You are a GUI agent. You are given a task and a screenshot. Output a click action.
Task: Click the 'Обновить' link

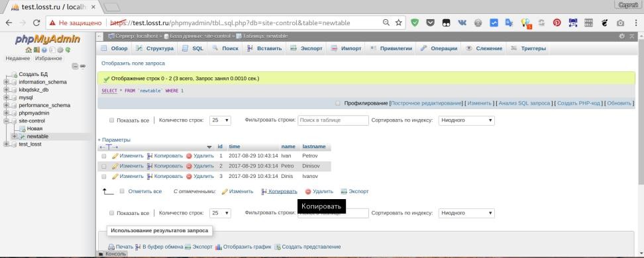[x=619, y=103]
